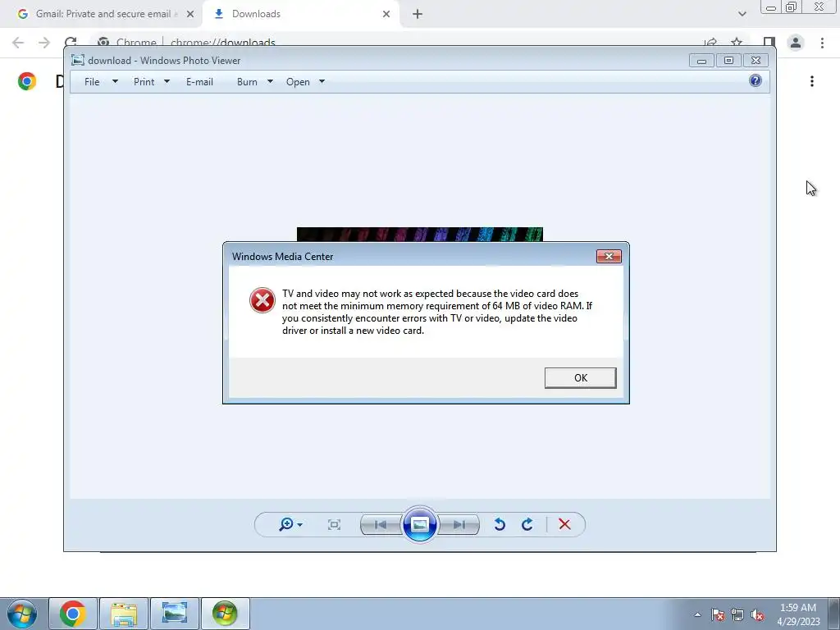Open a new Chrome tab
This screenshot has height=630, width=840.
(x=418, y=14)
